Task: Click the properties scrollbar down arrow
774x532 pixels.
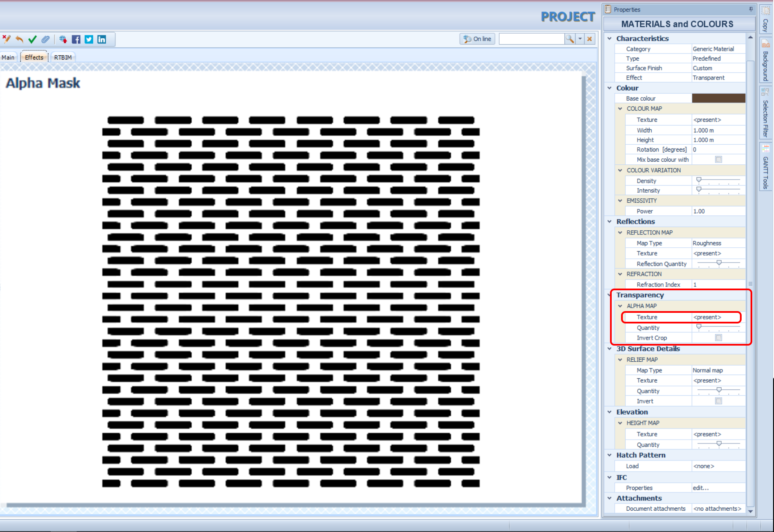Action: [751, 512]
